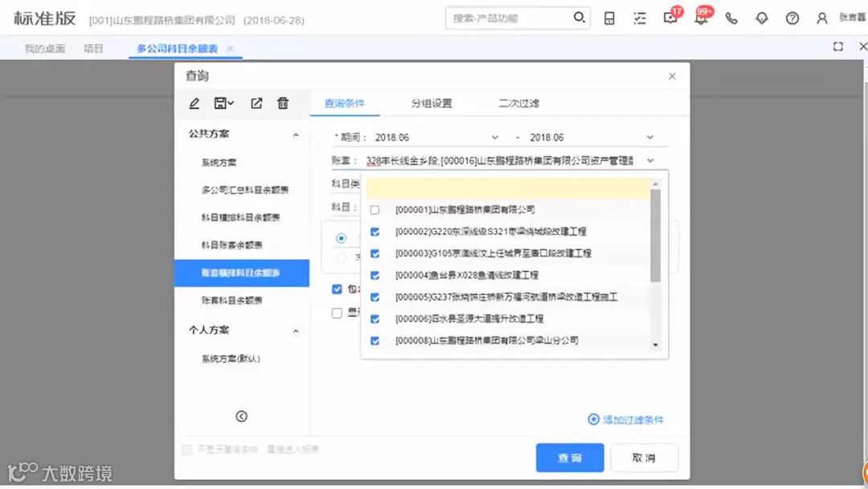Open the start period 2018.06 dropdown
The image size is (868, 489).
pos(495,138)
